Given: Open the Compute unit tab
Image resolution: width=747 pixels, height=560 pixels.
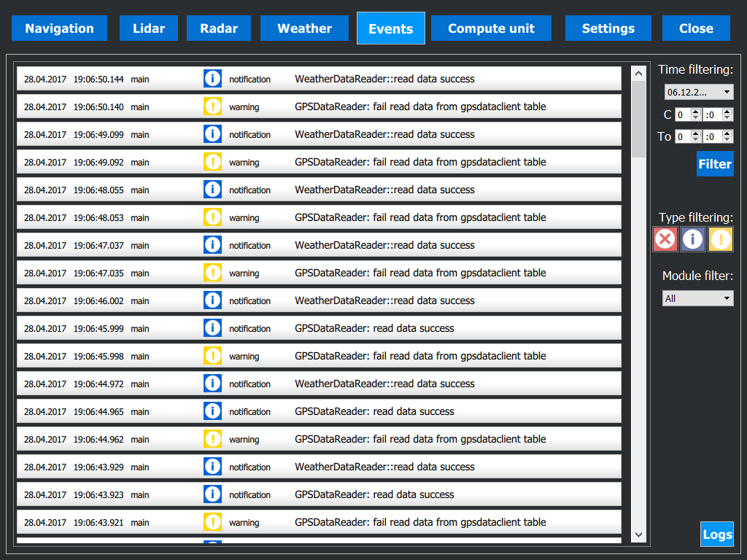Looking at the screenshot, I should click(491, 28).
